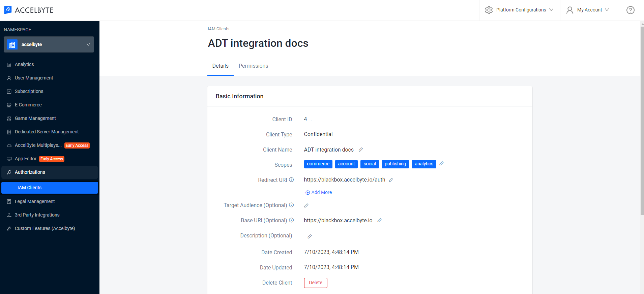The height and width of the screenshot is (294, 644).
Task: Click the social scope tag
Action: click(370, 164)
